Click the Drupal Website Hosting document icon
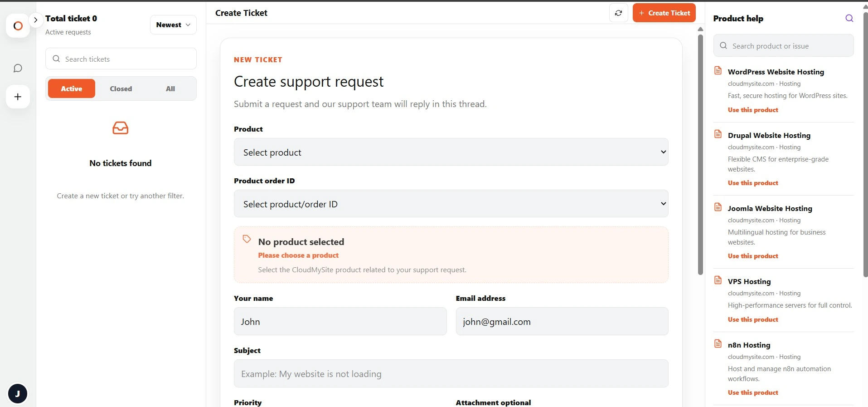 pyautogui.click(x=718, y=134)
